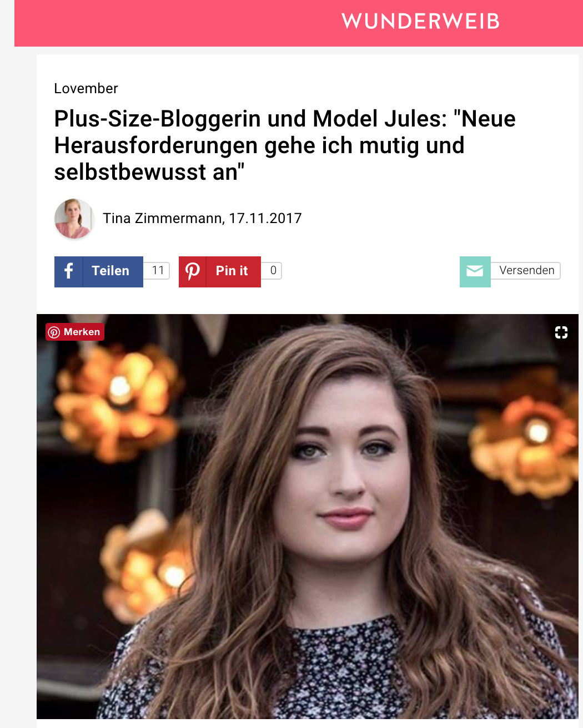Expand the photo with the fullscreen icon
583x728 pixels.
pos(561,332)
